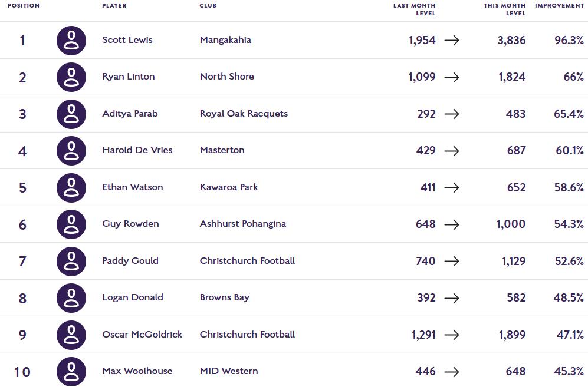Click Scott Lewis's profile avatar icon

coord(71,41)
